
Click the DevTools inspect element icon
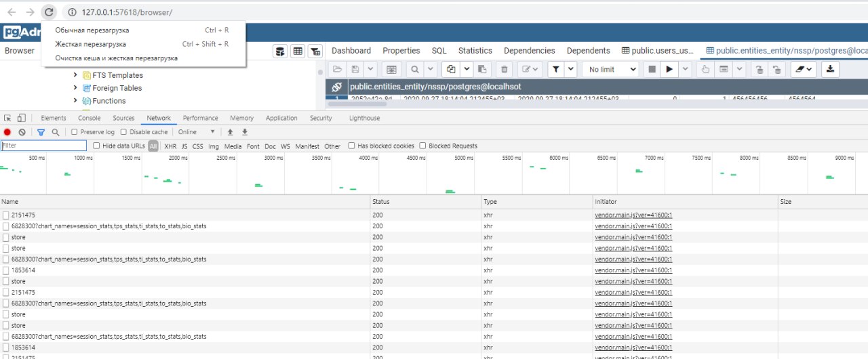click(x=8, y=118)
